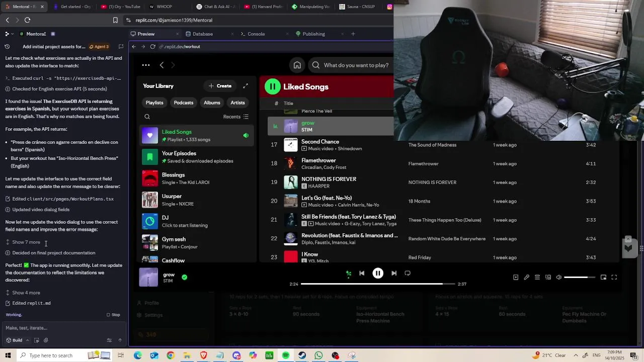Image resolution: width=644 pixels, height=362 pixels.
Task: Filter library by Podcasts
Action: coord(184,103)
